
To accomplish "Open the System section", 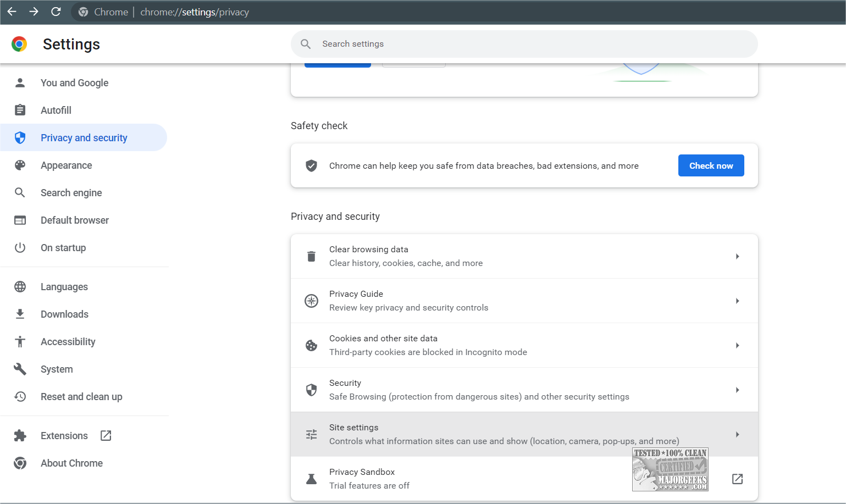I will (x=84, y=369).
